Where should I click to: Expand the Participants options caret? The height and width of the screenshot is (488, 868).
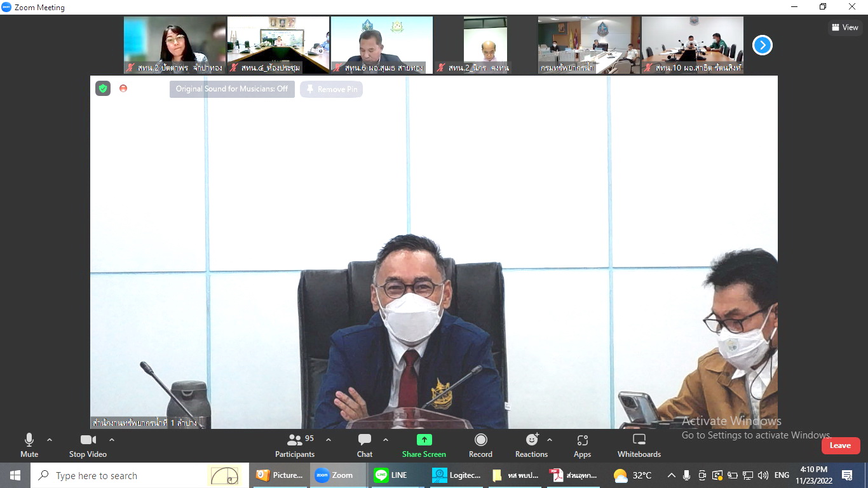pyautogui.click(x=329, y=440)
